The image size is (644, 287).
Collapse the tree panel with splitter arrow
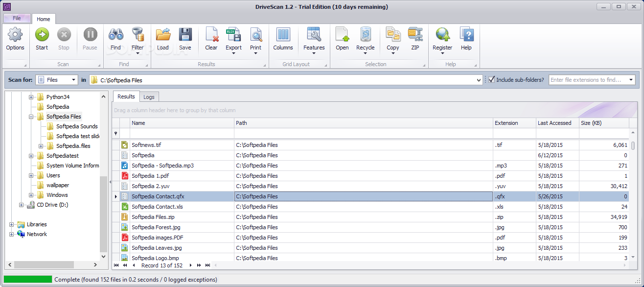(x=110, y=182)
